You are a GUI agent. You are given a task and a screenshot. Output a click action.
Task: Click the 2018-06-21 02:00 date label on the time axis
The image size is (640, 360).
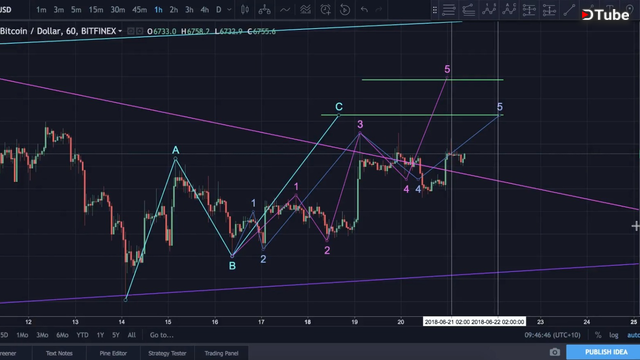click(x=447, y=322)
